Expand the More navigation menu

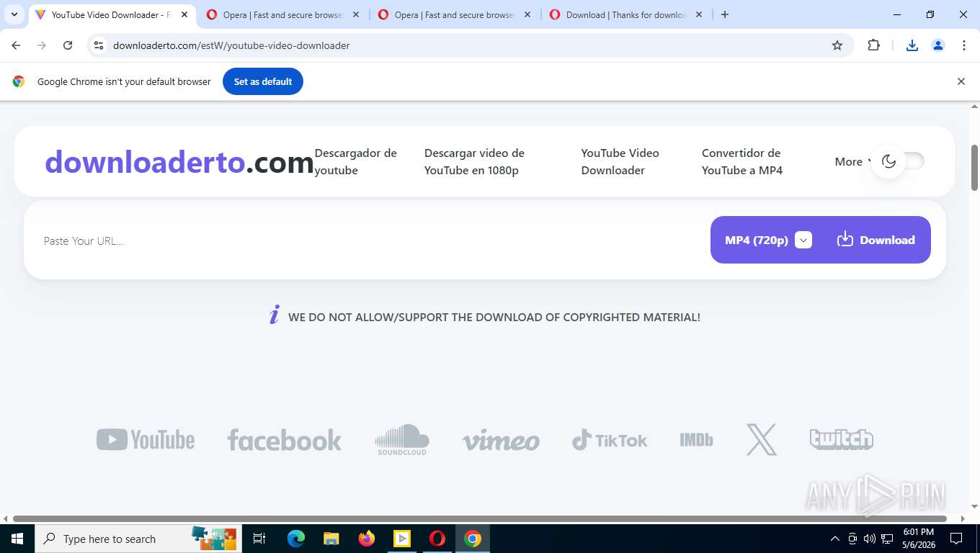(x=853, y=161)
